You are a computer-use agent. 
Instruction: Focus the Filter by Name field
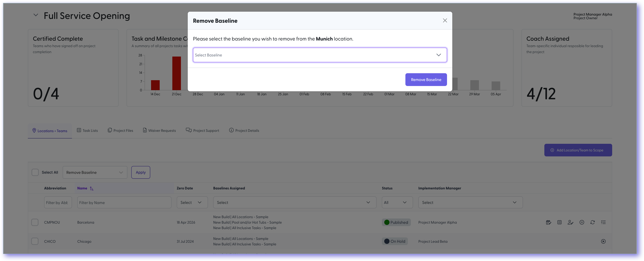point(124,202)
